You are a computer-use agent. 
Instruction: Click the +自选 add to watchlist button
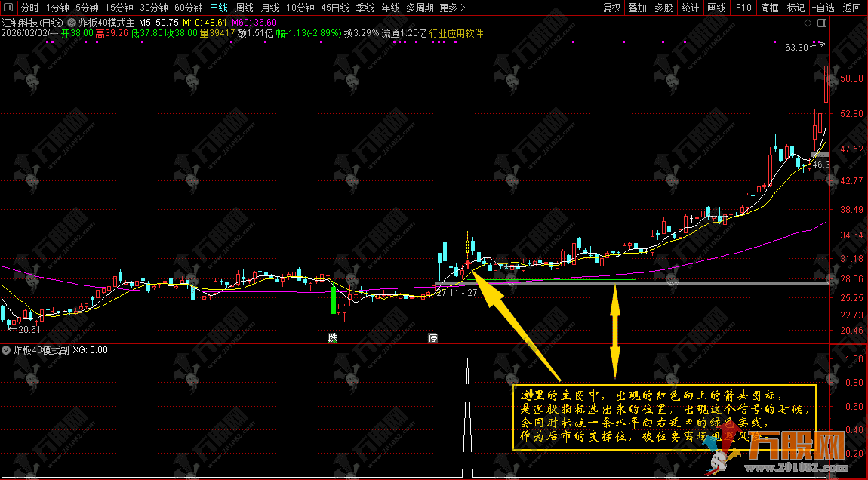tap(823, 8)
